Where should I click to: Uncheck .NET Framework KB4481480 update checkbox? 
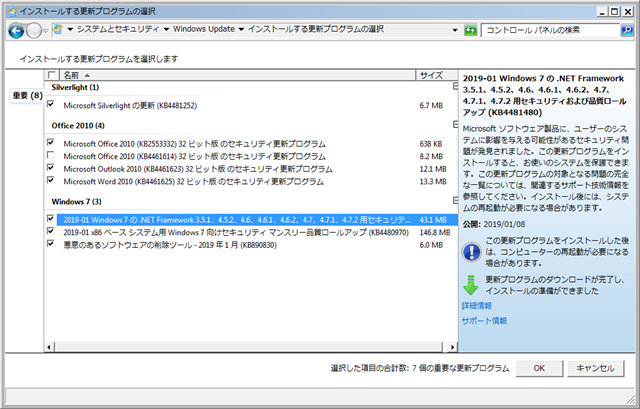[x=51, y=218]
